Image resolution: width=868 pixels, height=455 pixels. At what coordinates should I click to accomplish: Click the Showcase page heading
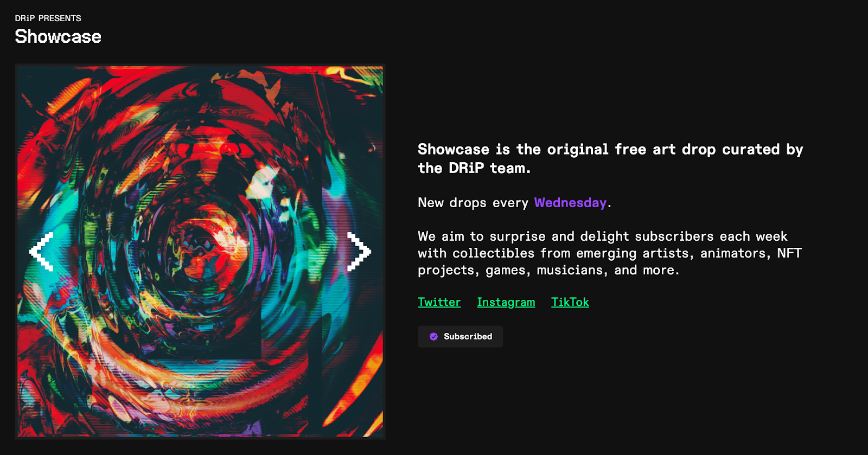(x=58, y=36)
